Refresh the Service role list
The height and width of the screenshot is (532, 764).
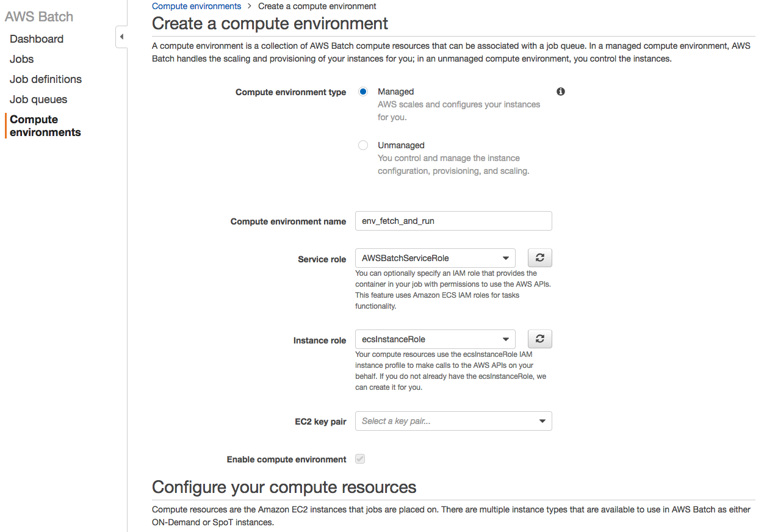pos(539,258)
